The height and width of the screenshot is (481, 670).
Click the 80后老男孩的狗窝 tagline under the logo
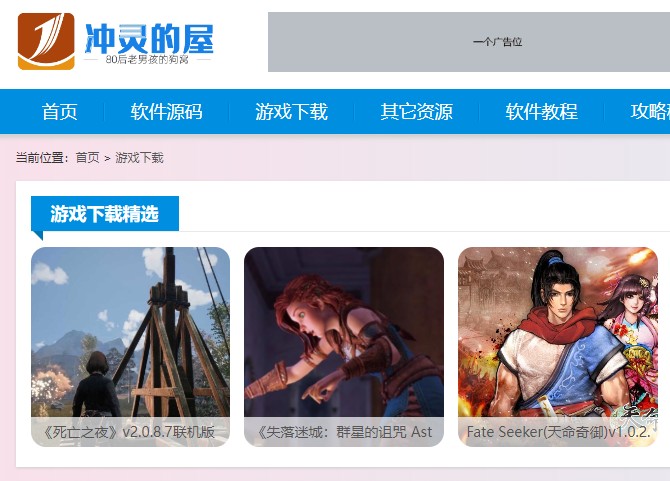click(x=147, y=59)
